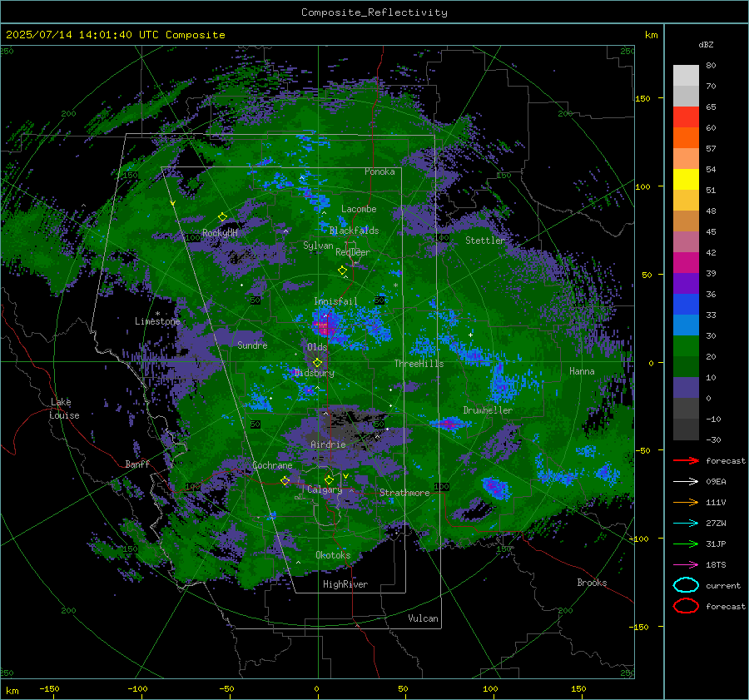749x700 pixels.
Task: Click the Airdrie label
Action: [x=328, y=444]
